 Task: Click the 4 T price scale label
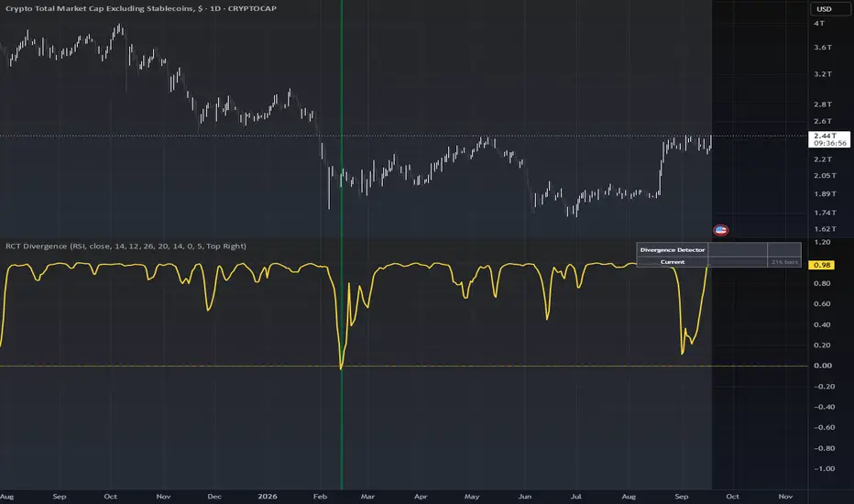[x=818, y=24]
